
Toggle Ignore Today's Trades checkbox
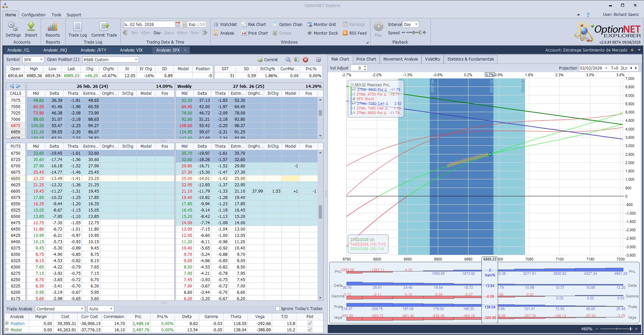(278, 309)
